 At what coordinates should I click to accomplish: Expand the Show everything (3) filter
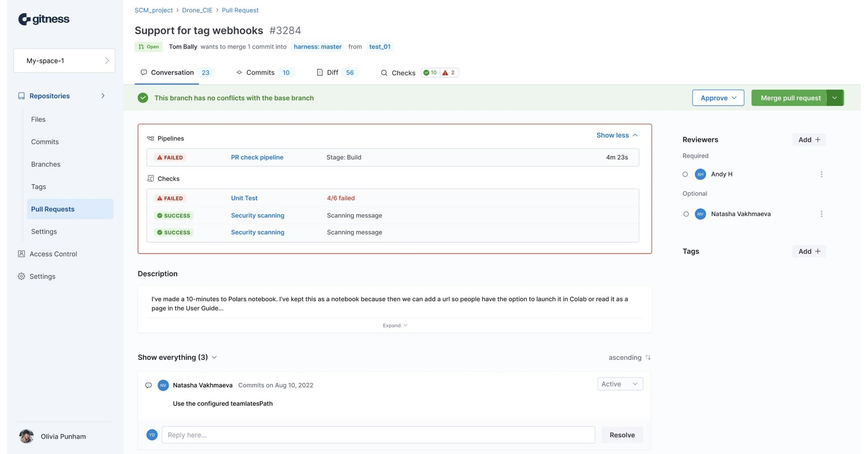click(177, 358)
